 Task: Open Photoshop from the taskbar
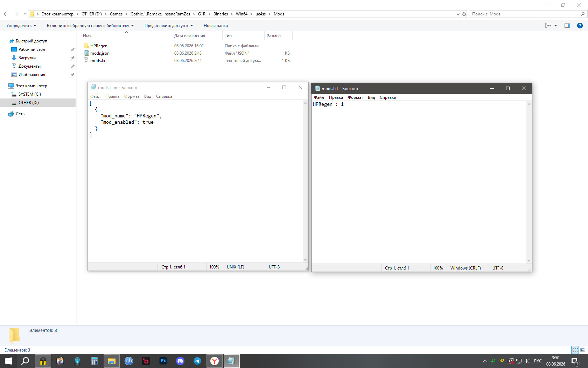click(163, 361)
